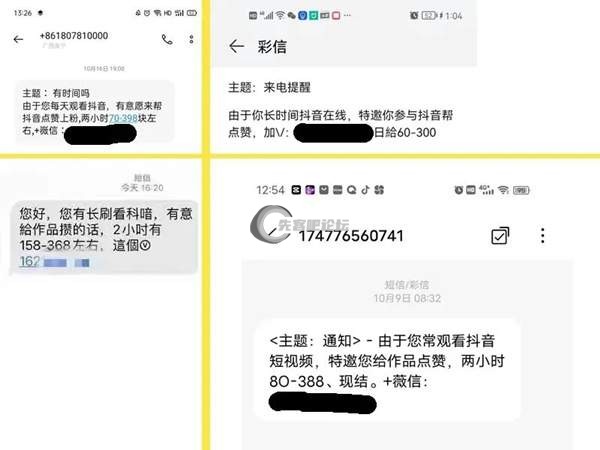The image size is (600, 450).
Task: Tap the 彩信 title text
Action: (x=272, y=47)
